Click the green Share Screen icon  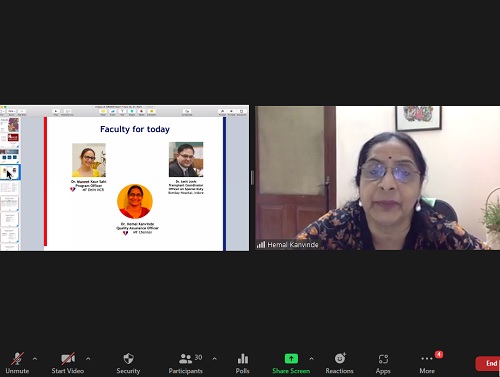coord(291,359)
